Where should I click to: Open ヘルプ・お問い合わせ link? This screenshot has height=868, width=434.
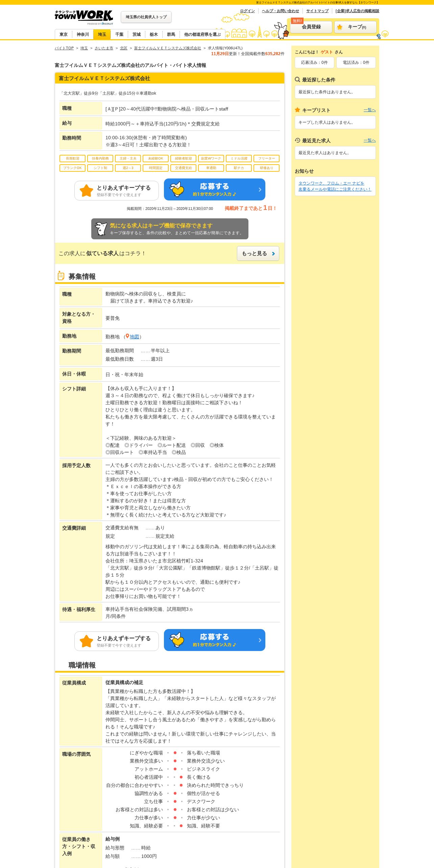tap(281, 11)
